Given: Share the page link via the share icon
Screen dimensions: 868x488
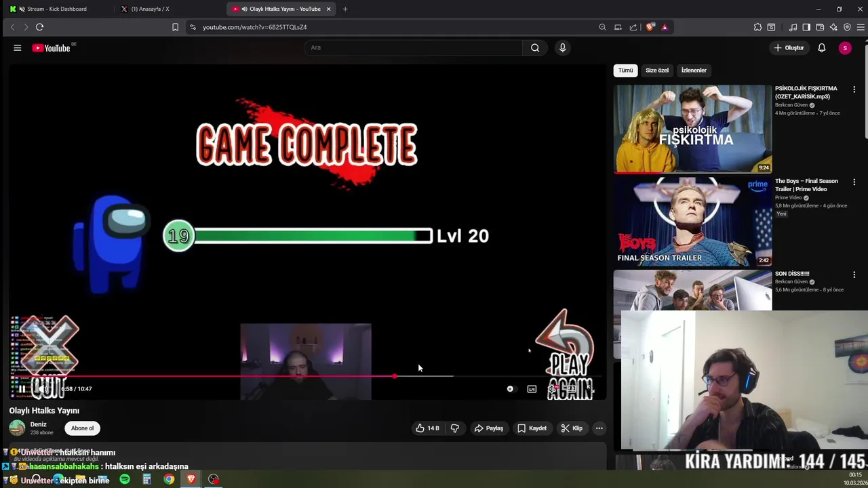Looking at the screenshot, I should click(x=633, y=27).
